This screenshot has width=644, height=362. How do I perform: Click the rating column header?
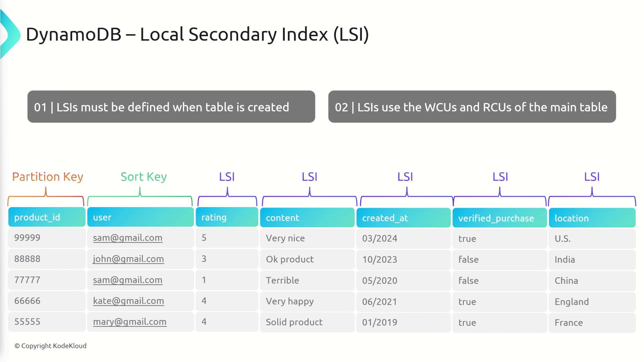coord(227,217)
